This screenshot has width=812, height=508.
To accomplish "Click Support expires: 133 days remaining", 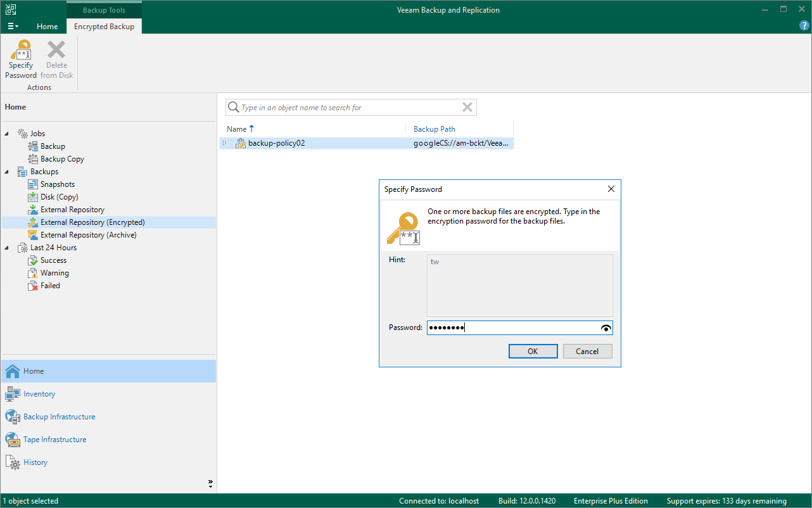I will pos(726,501).
